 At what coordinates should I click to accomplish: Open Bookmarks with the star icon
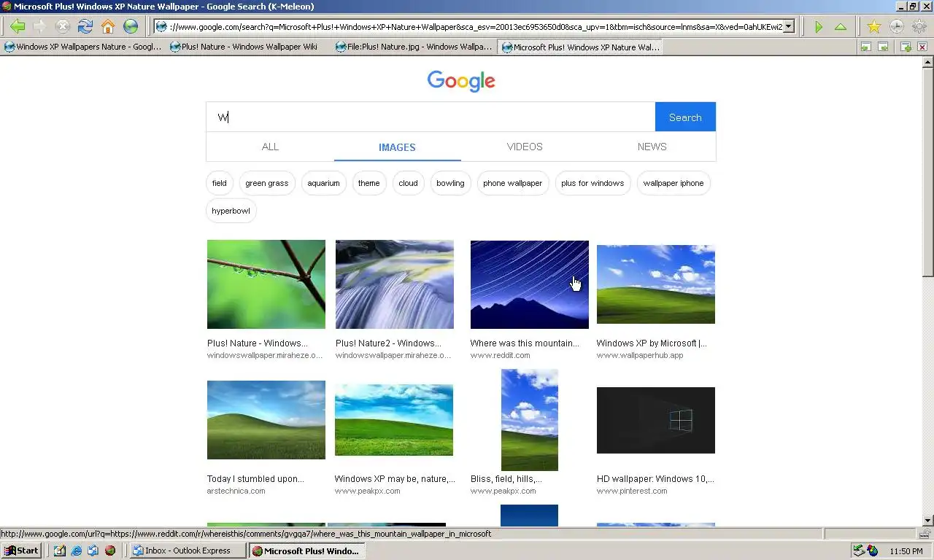click(x=874, y=27)
